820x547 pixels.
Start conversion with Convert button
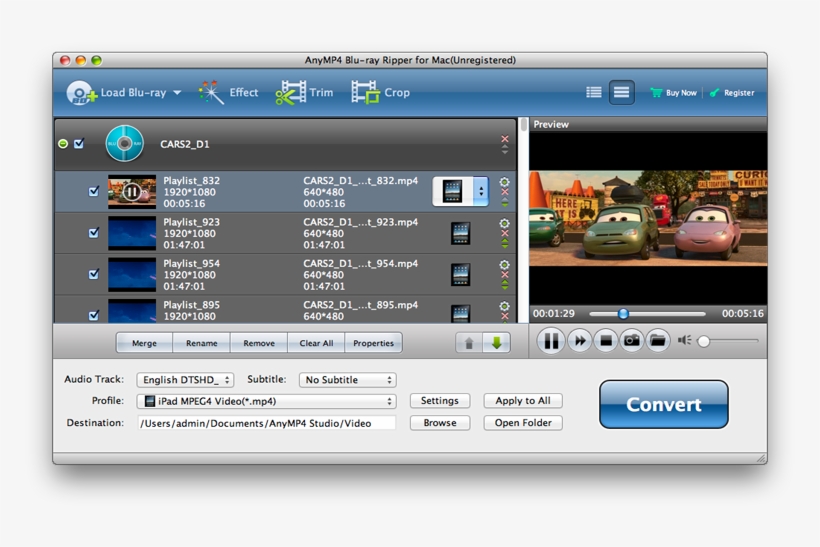(664, 404)
